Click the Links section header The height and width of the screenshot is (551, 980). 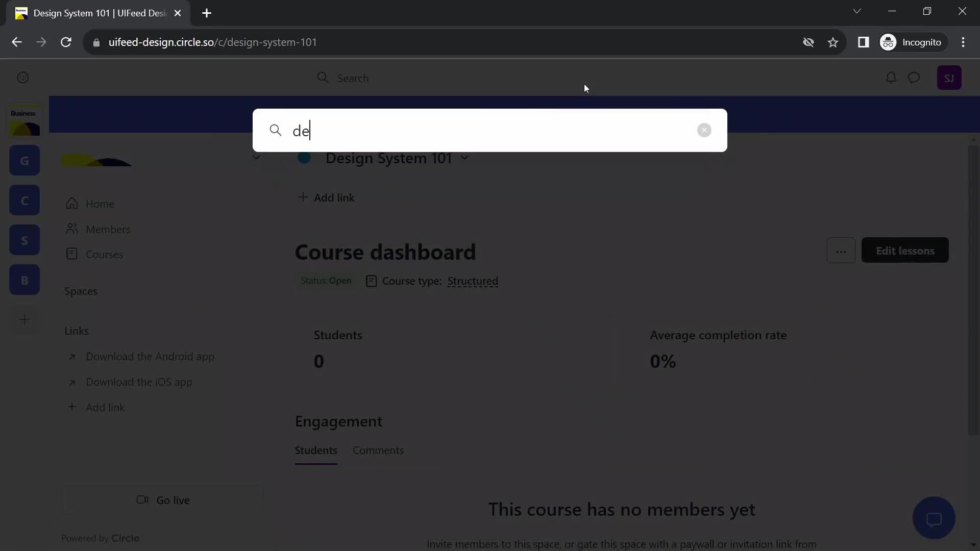coord(77,331)
